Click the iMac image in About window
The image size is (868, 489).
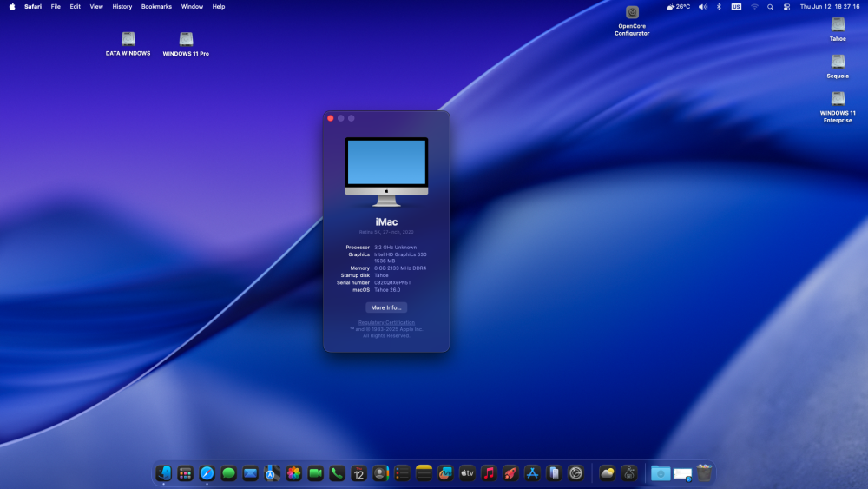click(386, 172)
